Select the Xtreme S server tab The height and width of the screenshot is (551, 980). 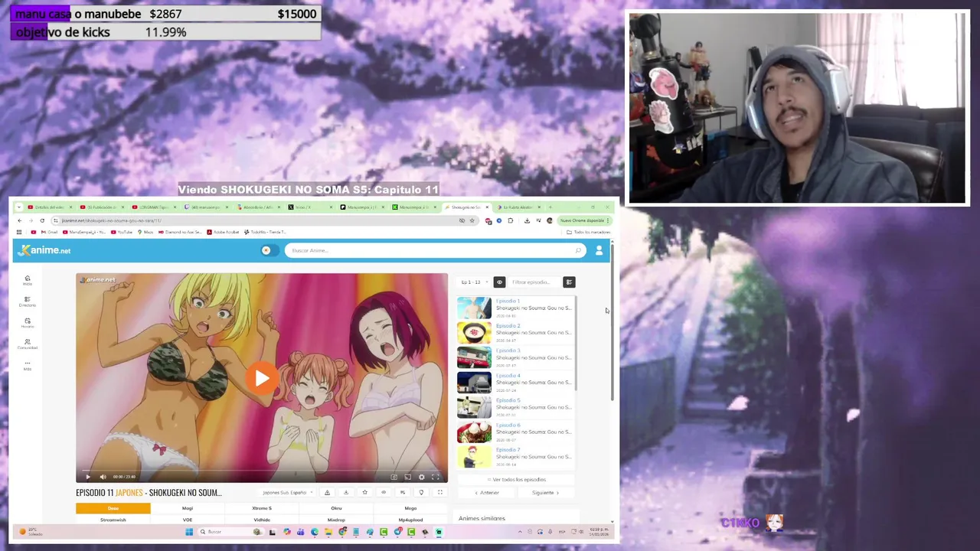(x=262, y=508)
